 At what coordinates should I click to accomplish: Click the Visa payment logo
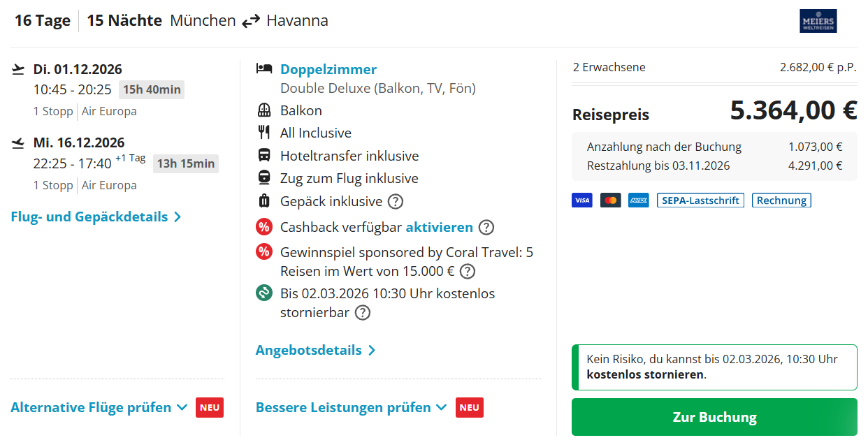click(581, 200)
